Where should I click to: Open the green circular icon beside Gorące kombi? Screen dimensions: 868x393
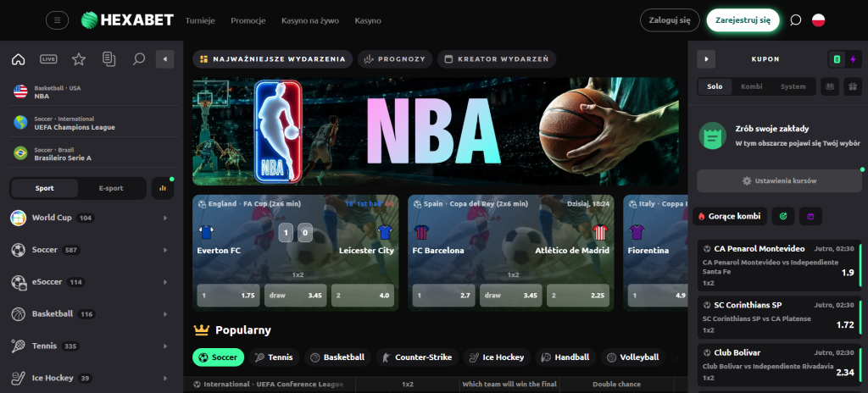click(783, 217)
